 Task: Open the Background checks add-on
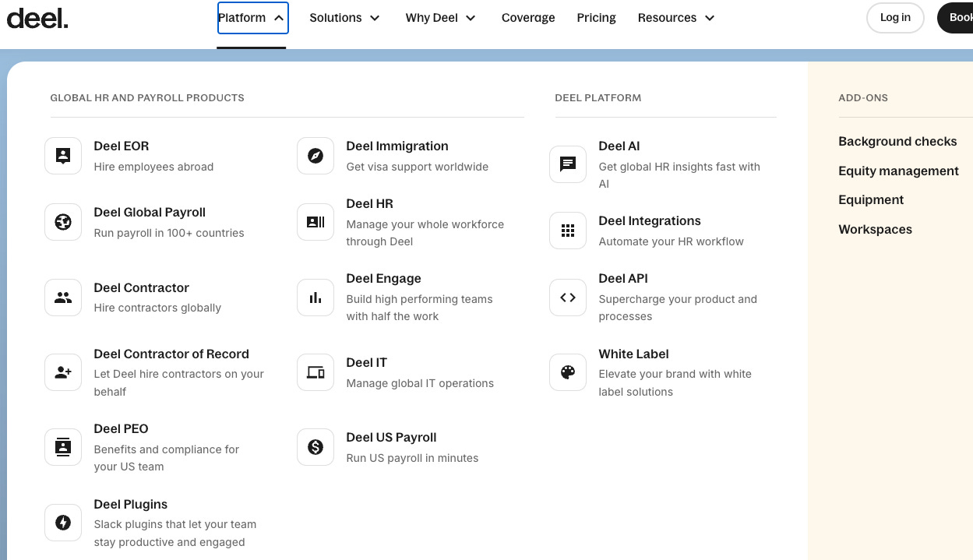[x=897, y=142]
